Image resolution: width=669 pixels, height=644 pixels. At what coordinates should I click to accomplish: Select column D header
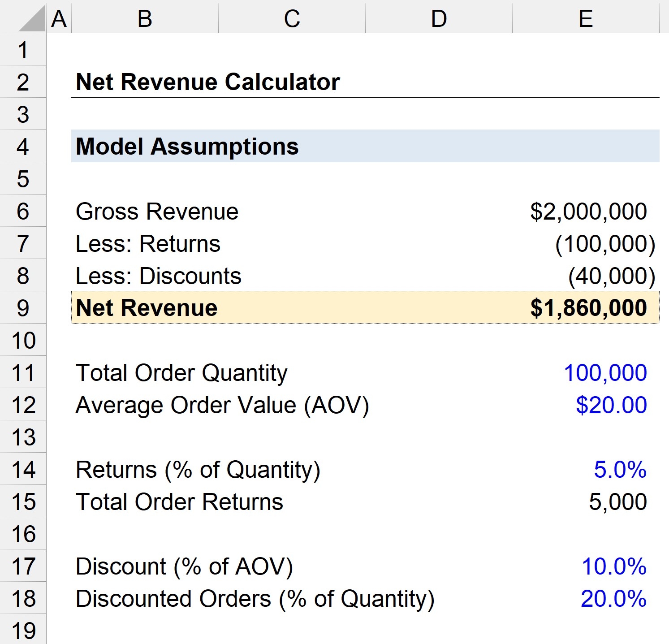pos(439,19)
